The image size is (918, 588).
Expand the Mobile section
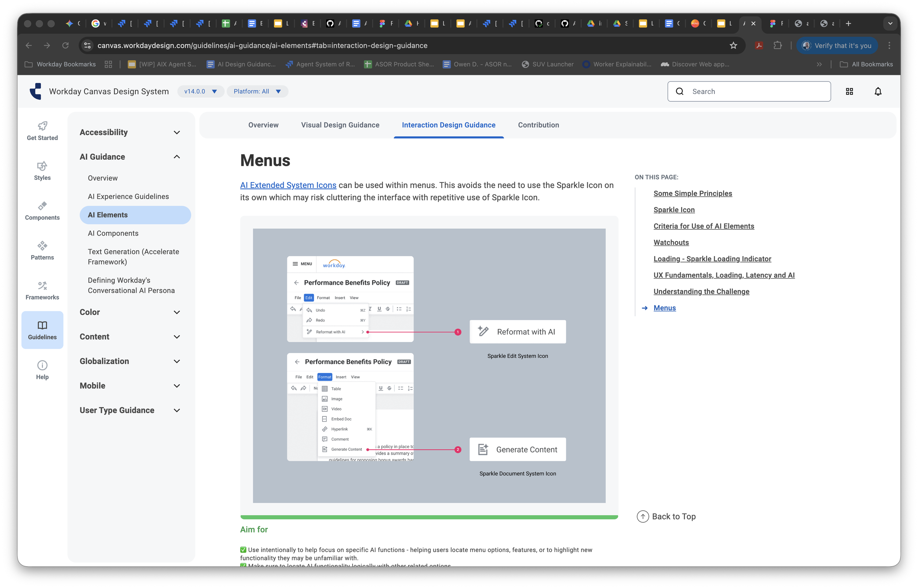point(130,386)
